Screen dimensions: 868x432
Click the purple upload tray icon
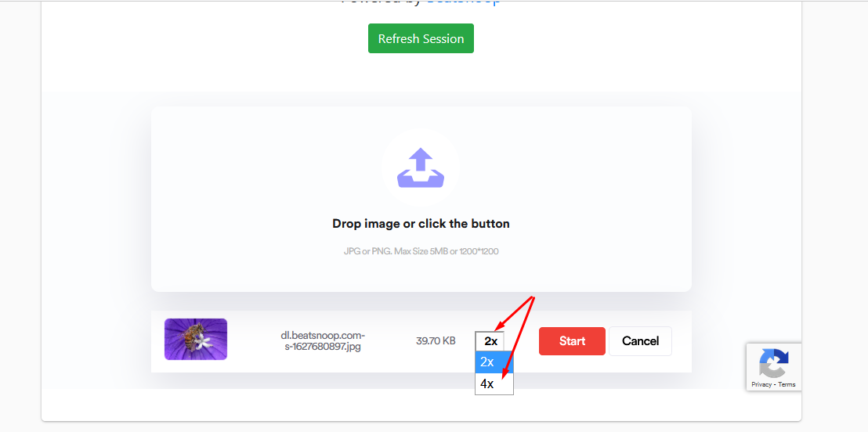(421, 167)
